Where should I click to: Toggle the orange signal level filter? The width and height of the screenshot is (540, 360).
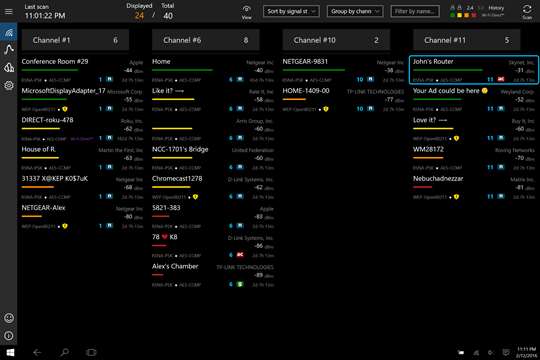(467, 16)
